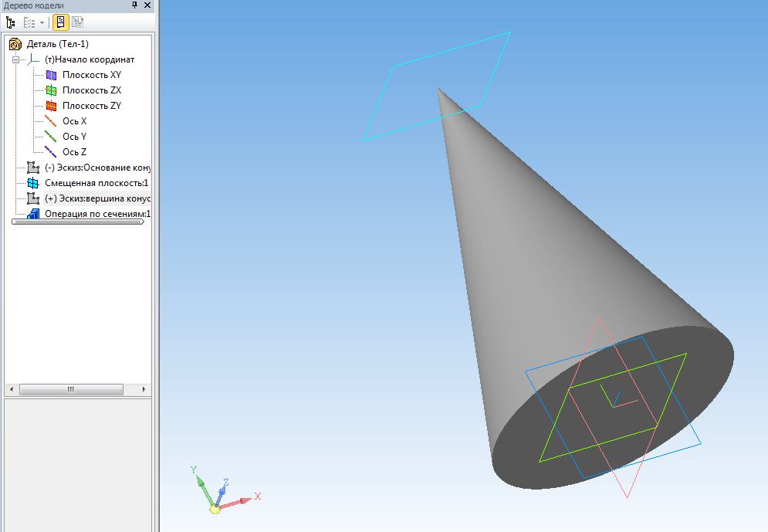Click the offset plane icon
768x532 pixels.
click(x=33, y=183)
